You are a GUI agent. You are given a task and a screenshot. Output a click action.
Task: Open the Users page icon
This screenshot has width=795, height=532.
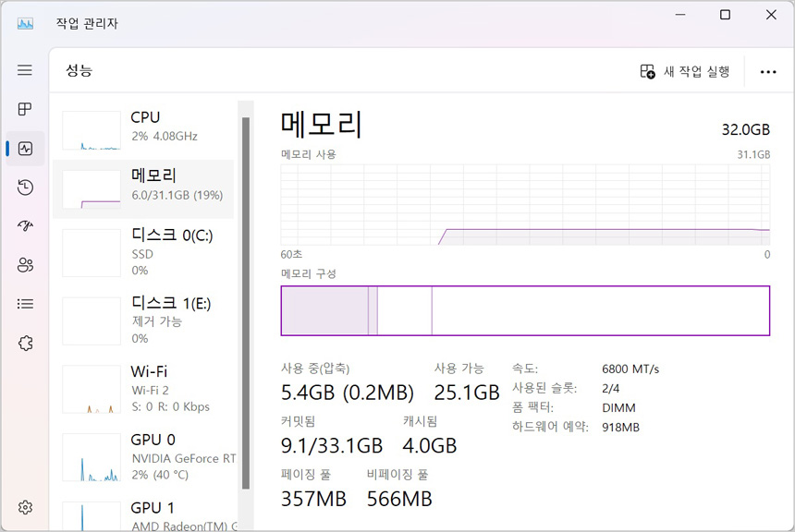[x=25, y=265]
